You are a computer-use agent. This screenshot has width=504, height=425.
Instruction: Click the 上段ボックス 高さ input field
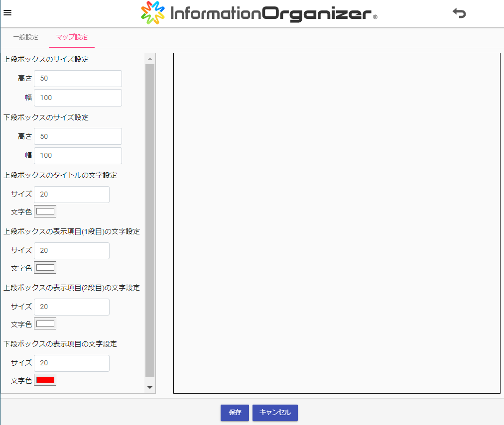(78, 79)
